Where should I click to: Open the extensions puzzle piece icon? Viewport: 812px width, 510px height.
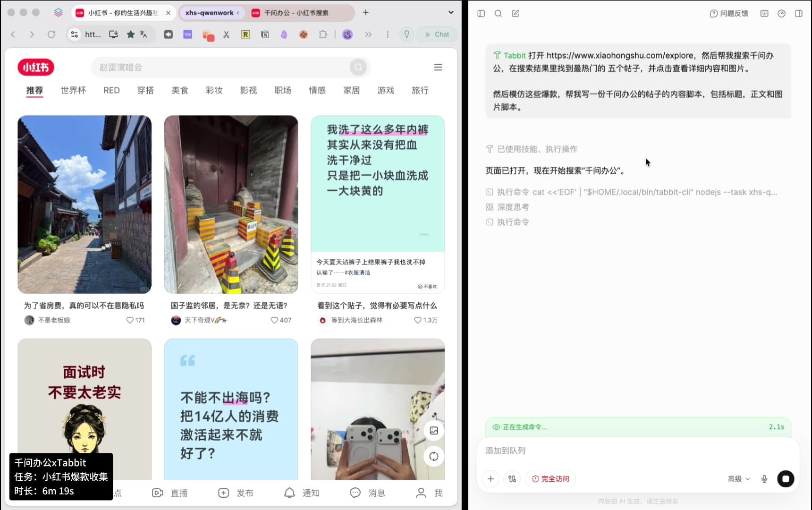323,34
